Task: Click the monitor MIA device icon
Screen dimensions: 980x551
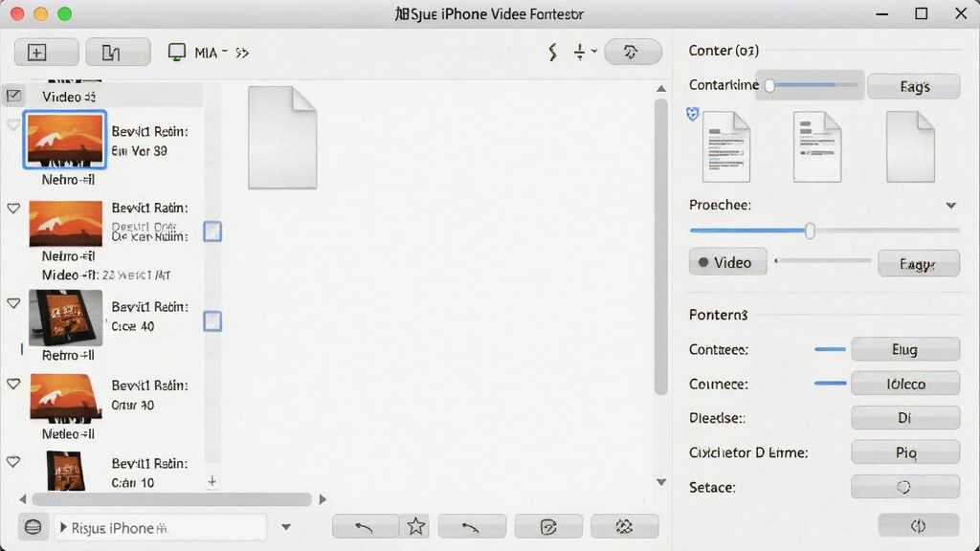Action: 177,52
